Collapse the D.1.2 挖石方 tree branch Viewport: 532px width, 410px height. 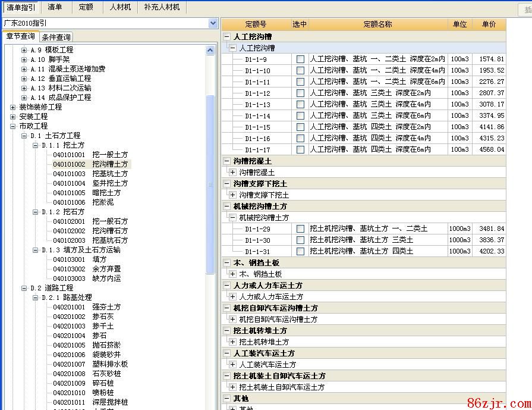35,212
